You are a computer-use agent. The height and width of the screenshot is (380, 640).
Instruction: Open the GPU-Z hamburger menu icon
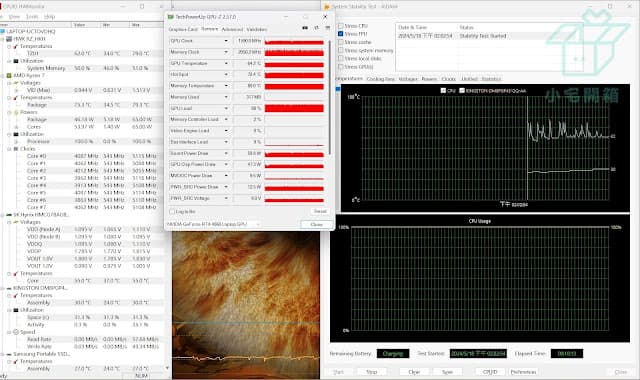click(x=327, y=28)
